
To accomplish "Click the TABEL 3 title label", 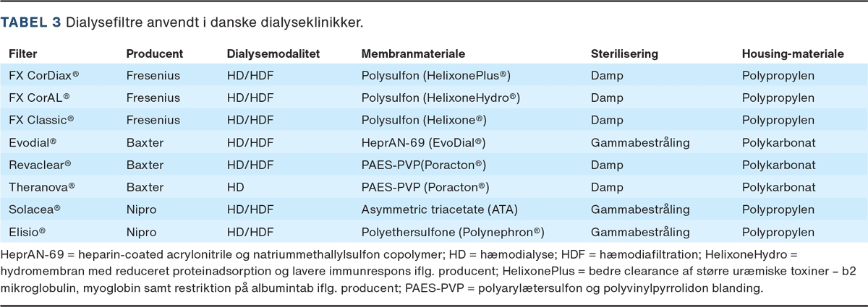I will [x=30, y=22].
